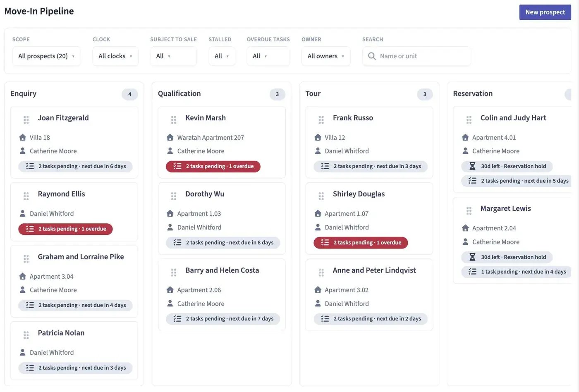Click drag handle on Joan Fitzgerald card
Screen dimensions: 579x392
(26, 120)
